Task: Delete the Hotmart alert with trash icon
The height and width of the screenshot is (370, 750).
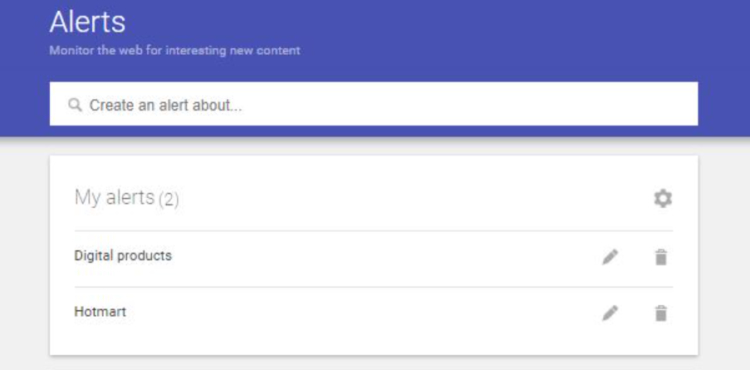Action: click(661, 313)
